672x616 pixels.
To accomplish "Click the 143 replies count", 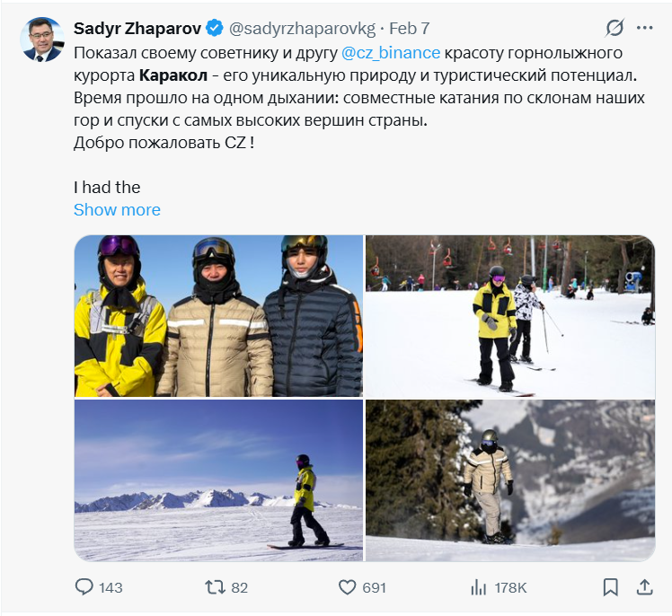I will (x=111, y=587).
